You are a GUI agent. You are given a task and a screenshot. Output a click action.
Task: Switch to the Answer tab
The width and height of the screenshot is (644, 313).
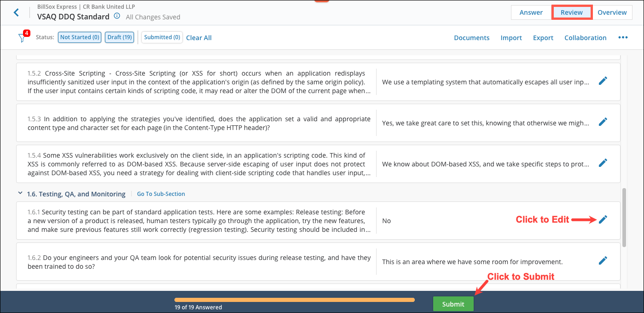pyautogui.click(x=531, y=12)
